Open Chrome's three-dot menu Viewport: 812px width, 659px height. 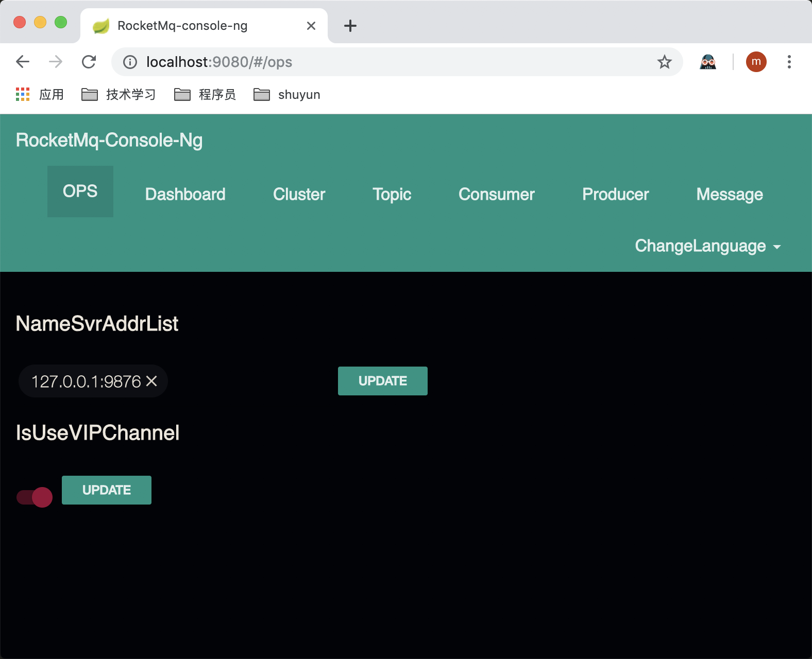789,62
